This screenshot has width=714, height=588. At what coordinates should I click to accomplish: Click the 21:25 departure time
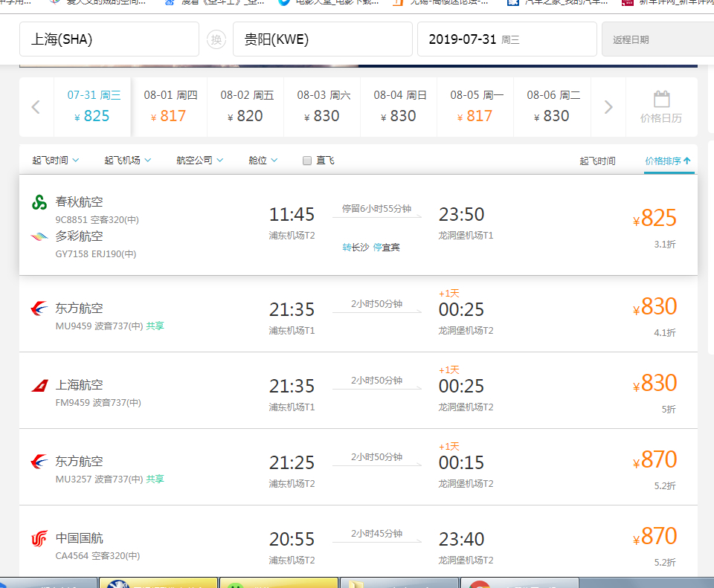pos(292,463)
